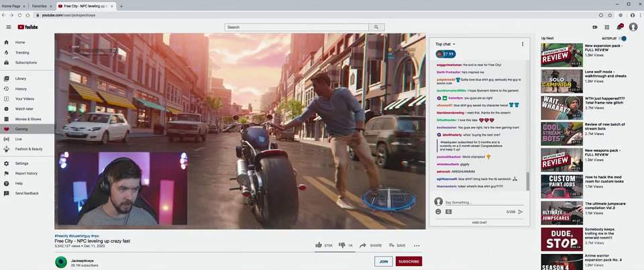Click Send feedback in the sidebar

tap(27, 193)
